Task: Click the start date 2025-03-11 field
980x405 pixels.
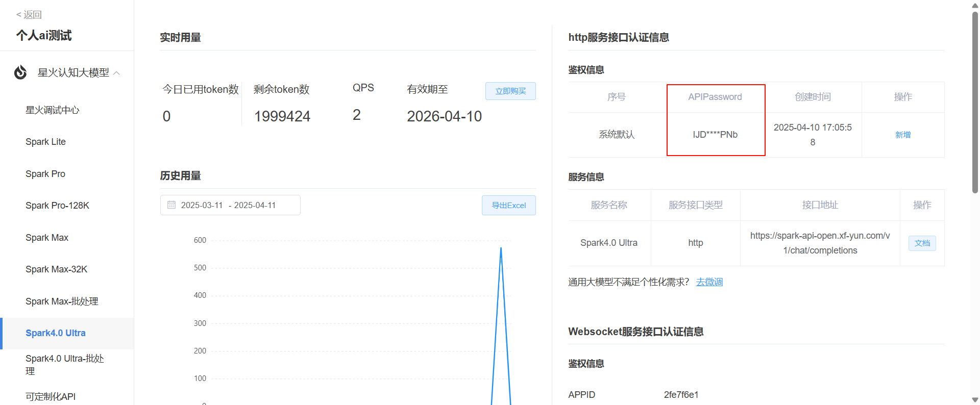Action: 202,205
